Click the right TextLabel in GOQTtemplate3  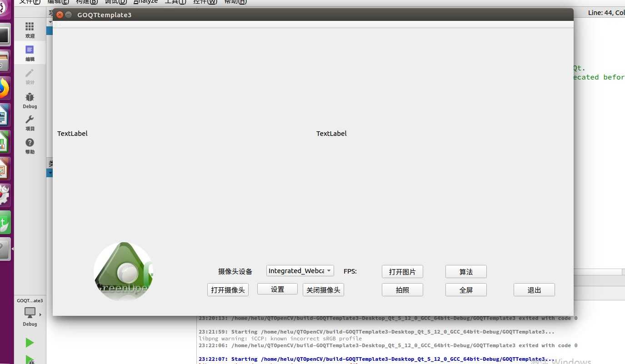point(331,133)
